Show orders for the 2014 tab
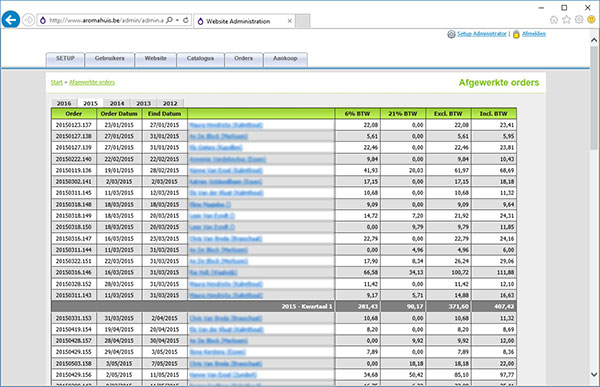600x387 pixels. 117,103
